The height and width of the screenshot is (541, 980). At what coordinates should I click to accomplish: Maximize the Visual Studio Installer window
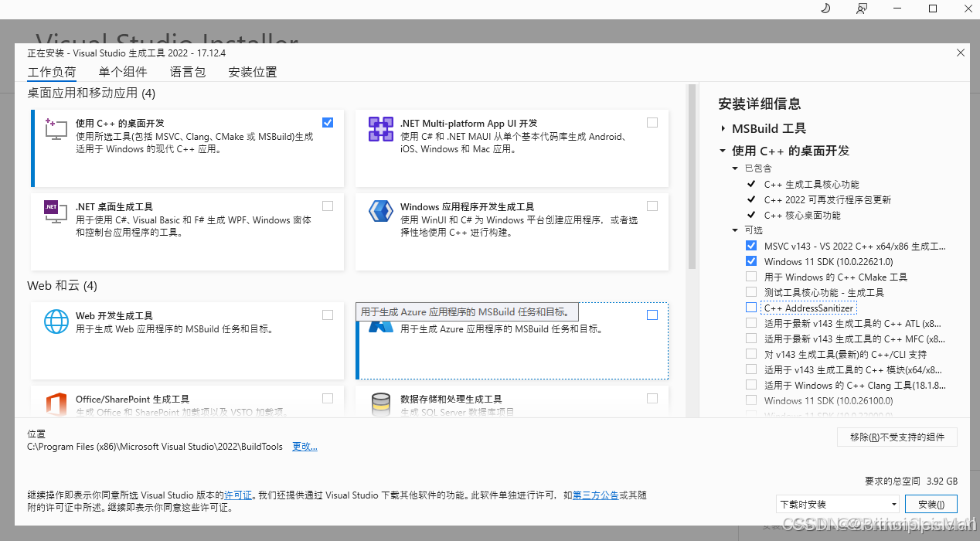coord(933,9)
